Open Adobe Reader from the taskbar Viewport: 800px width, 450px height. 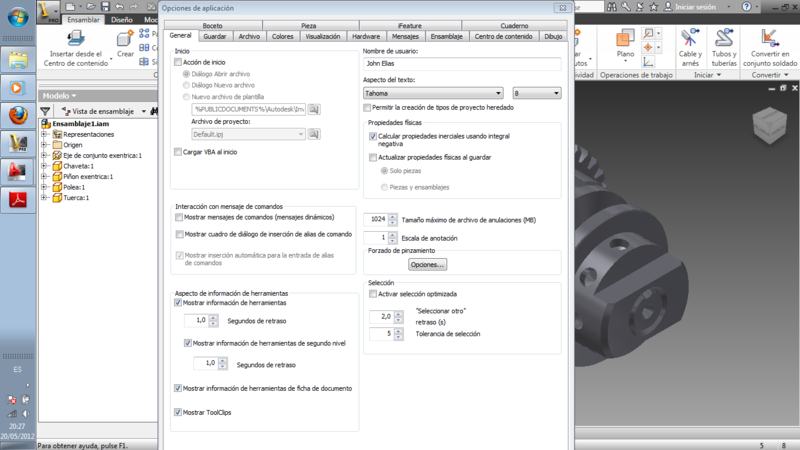coord(18,199)
